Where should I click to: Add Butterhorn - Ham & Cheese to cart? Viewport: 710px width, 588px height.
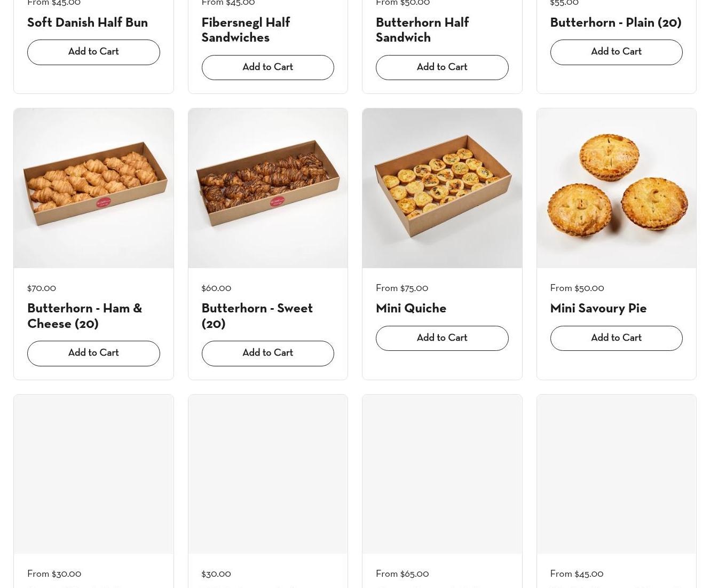pos(93,353)
